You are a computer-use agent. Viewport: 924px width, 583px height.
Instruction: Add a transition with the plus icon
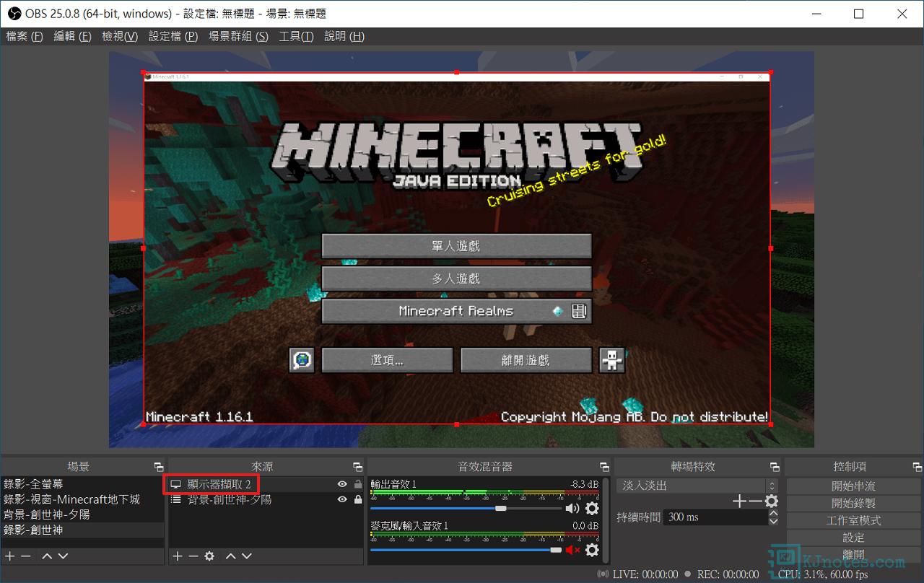point(739,501)
